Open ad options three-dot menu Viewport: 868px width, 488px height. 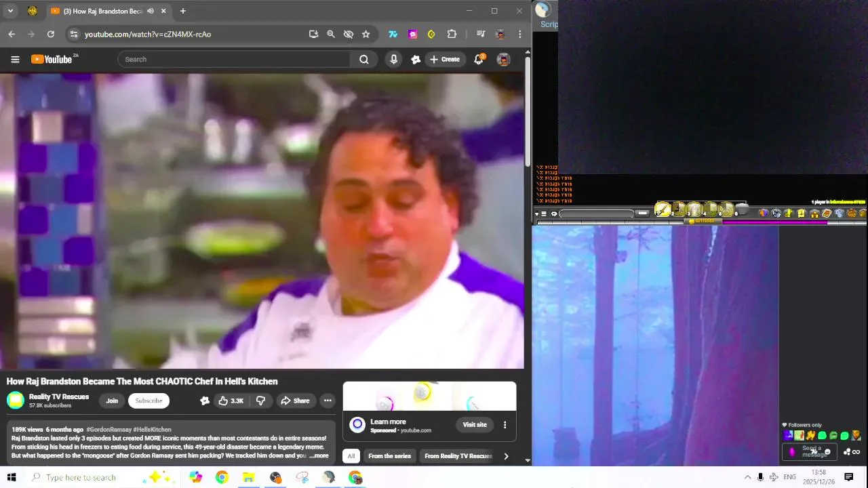[x=505, y=425]
